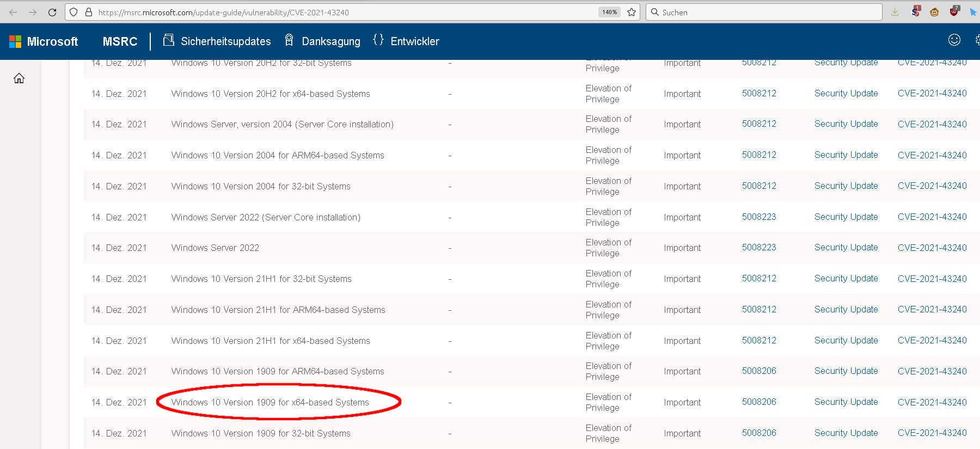Click the Suchen search field
The height and width of the screenshot is (449, 980).
tap(764, 12)
